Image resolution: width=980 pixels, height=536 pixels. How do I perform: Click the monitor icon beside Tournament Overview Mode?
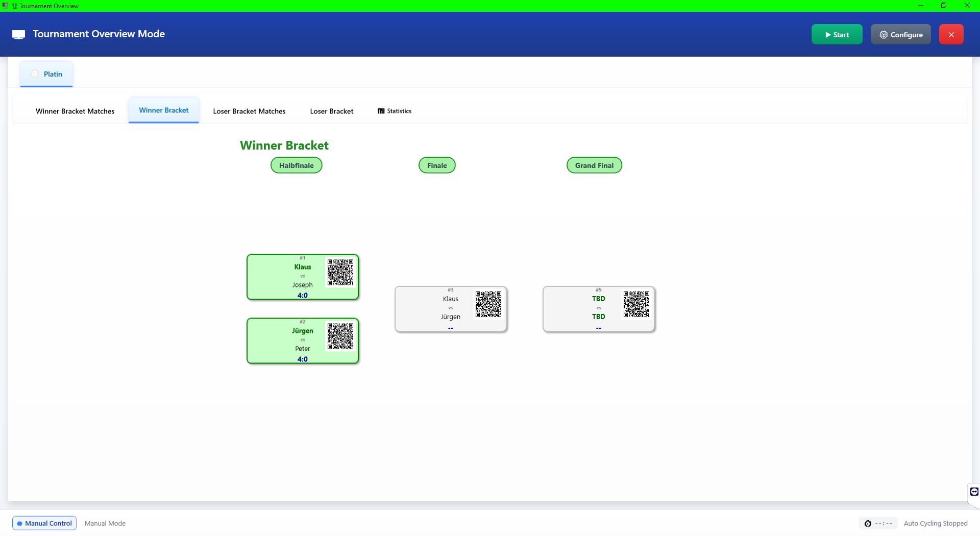18,34
